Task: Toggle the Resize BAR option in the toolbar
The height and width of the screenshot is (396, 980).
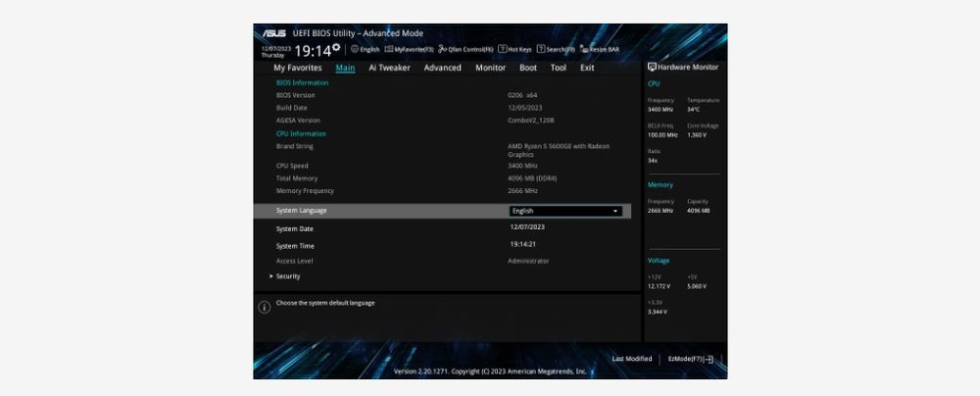Action: (600, 49)
